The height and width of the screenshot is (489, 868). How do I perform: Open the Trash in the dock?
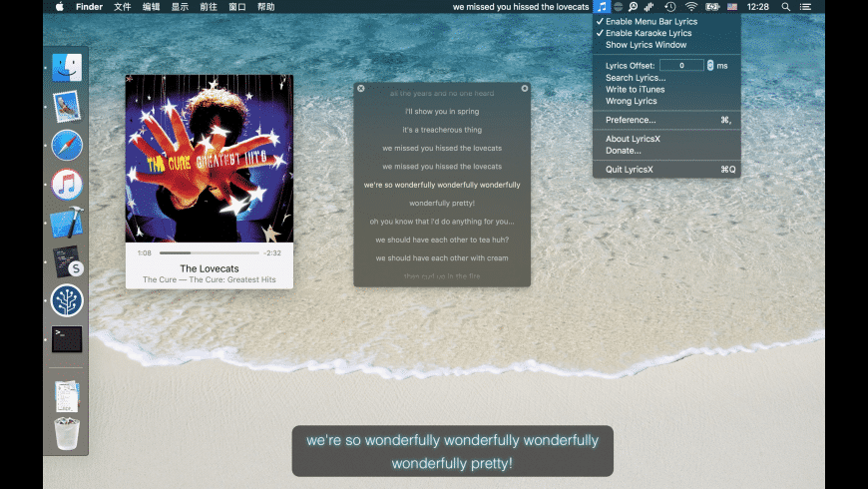67,434
